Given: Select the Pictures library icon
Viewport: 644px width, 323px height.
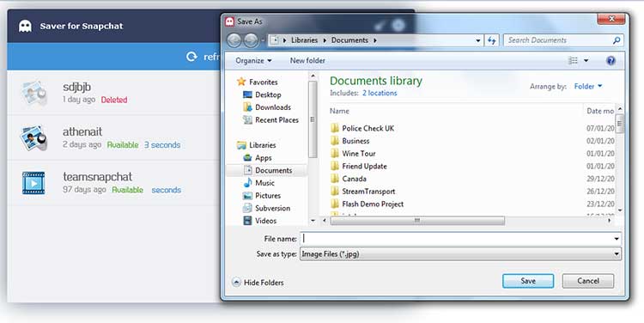Looking at the screenshot, I should (247, 196).
